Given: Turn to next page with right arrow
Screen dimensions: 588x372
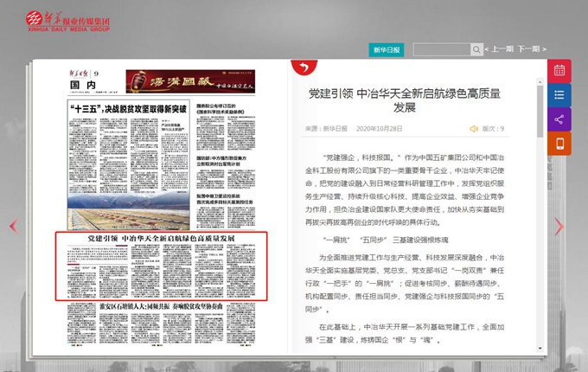Looking at the screenshot, I should (x=559, y=227).
